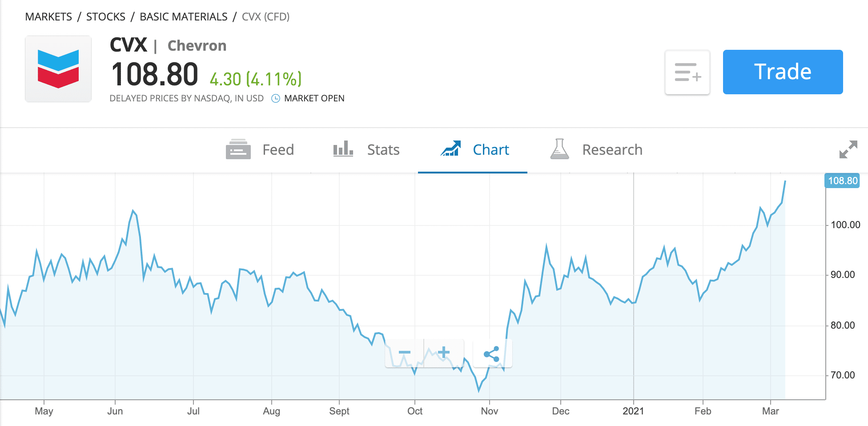The height and width of the screenshot is (426, 868).
Task: Go to STOCKS breadcrumb link
Action: click(x=106, y=17)
